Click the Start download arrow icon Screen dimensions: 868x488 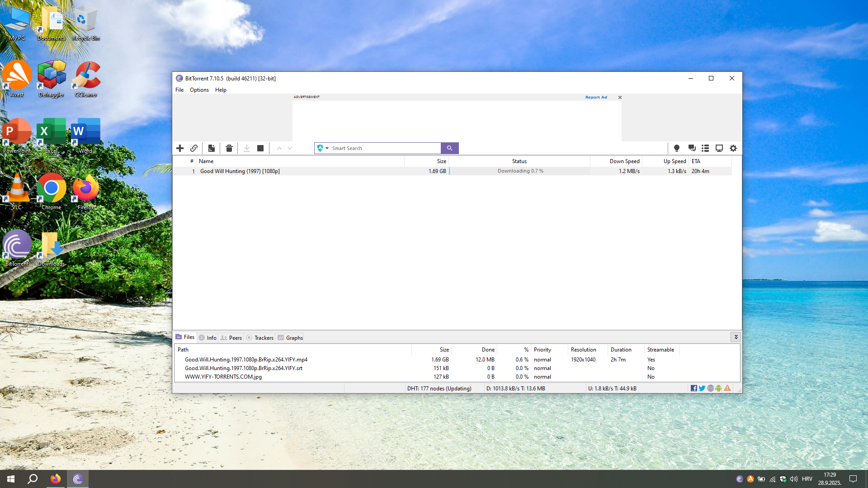click(x=247, y=148)
